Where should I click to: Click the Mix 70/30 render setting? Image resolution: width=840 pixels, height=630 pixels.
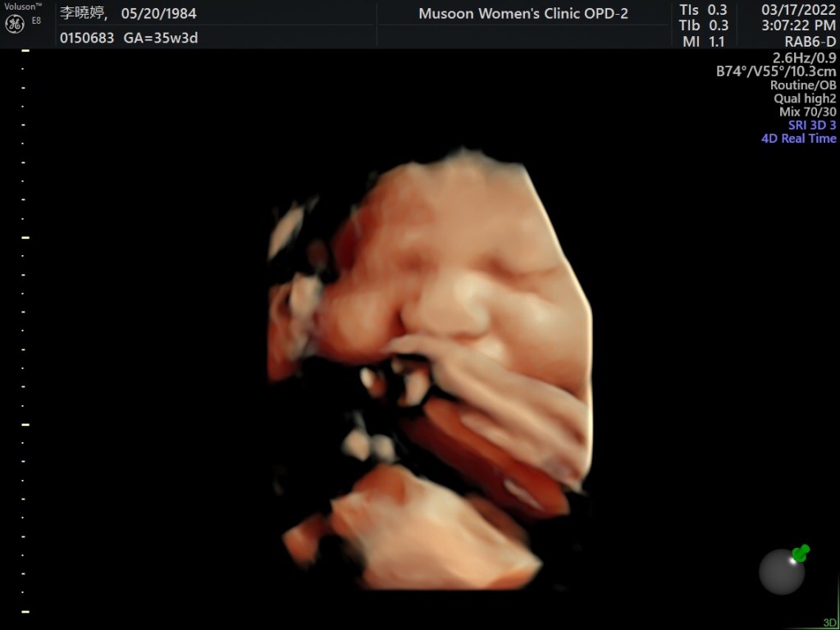coord(807,112)
